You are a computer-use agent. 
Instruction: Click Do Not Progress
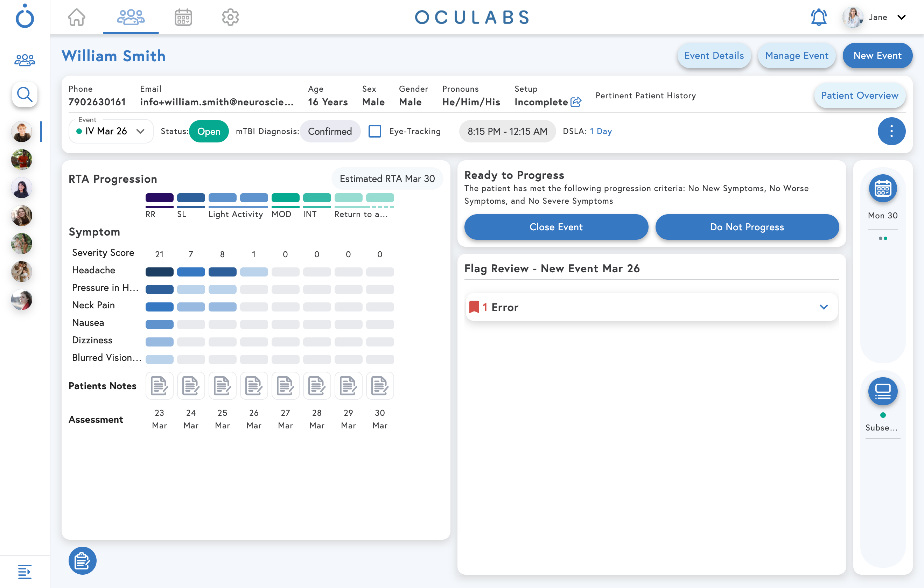coord(747,227)
